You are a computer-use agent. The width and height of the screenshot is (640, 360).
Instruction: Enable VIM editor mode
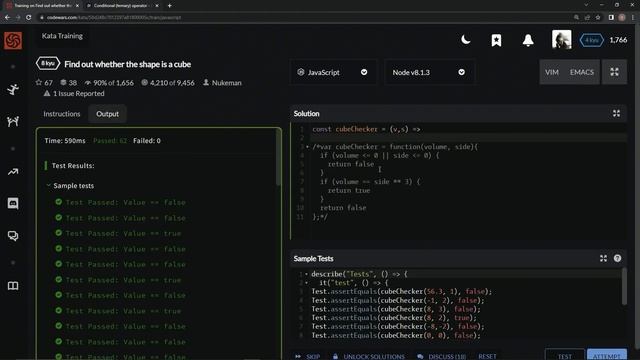click(552, 72)
